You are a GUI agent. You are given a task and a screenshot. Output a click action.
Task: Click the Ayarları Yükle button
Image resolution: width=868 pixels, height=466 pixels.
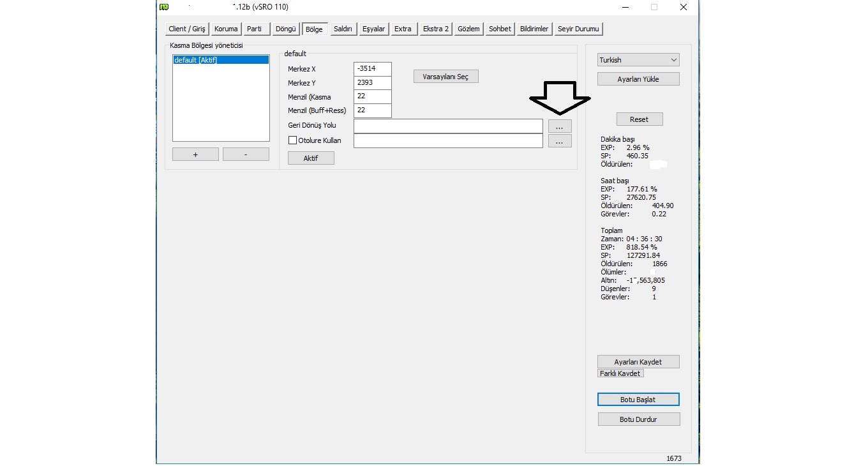coord(638,79)
